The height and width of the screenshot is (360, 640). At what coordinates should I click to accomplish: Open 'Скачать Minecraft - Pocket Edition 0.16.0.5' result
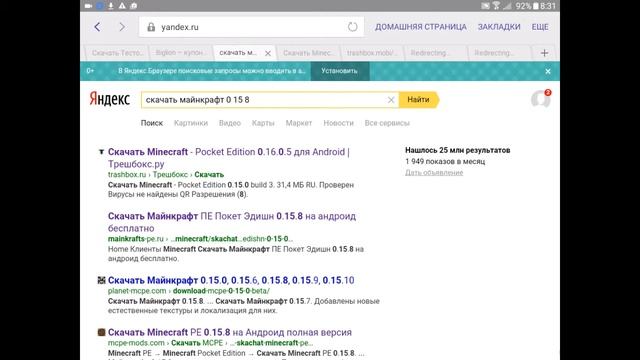point(229,158)
